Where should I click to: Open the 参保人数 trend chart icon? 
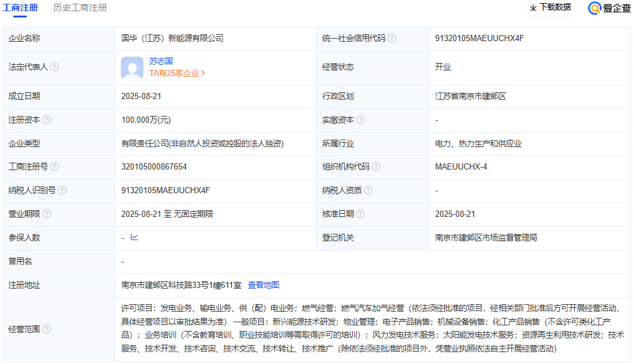(x=134, y=237)
